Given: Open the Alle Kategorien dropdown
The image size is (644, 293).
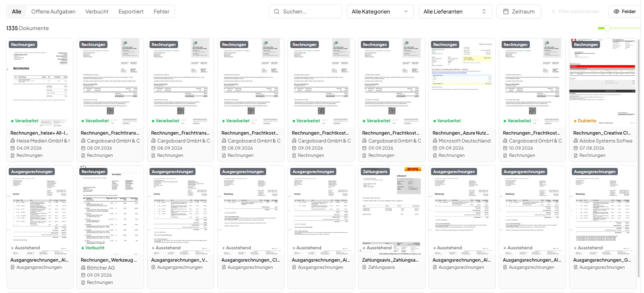Looking at the screenshot, I should 380,12.
